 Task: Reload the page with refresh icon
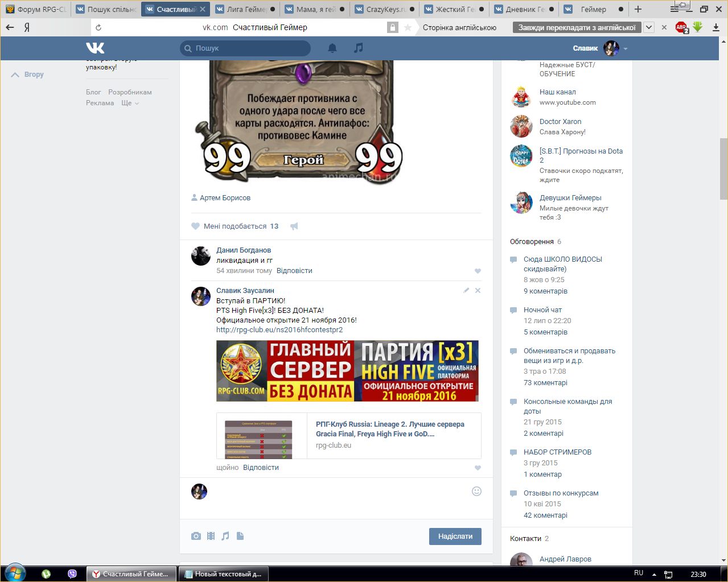point(98,27)
